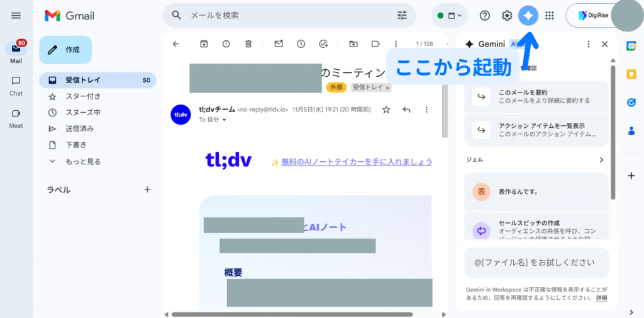This screenshot has width=644, height=318.
Task: Click the Gemini sparkle icon in header
Action: (x=528, y=16)
